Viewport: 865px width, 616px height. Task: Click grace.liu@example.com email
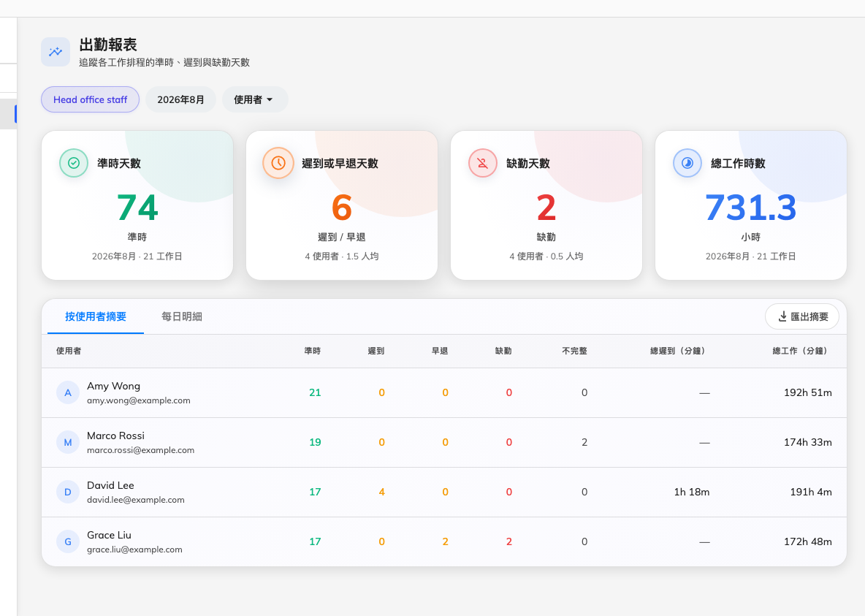point(134,550)
